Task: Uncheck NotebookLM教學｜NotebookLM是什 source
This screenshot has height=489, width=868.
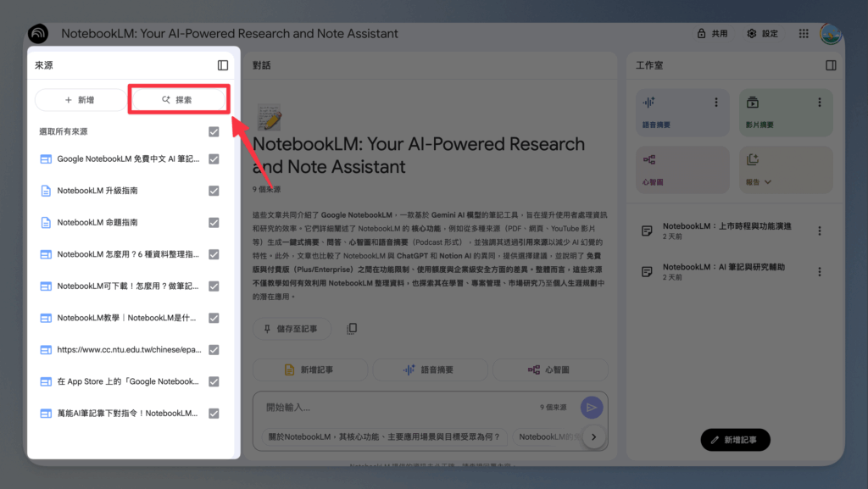Action: coord(214,318)
